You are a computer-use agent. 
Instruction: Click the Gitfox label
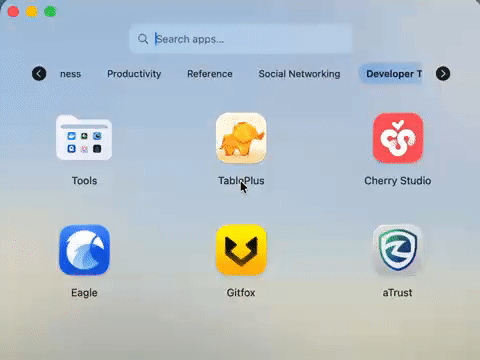pyautogui.click(x=241, y=293)
